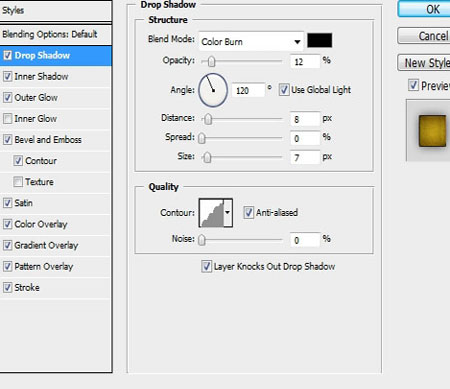Click the Distance value field
Image resolution: width=450 pixels, height=389 pixels.
click(x=305, y=119)
